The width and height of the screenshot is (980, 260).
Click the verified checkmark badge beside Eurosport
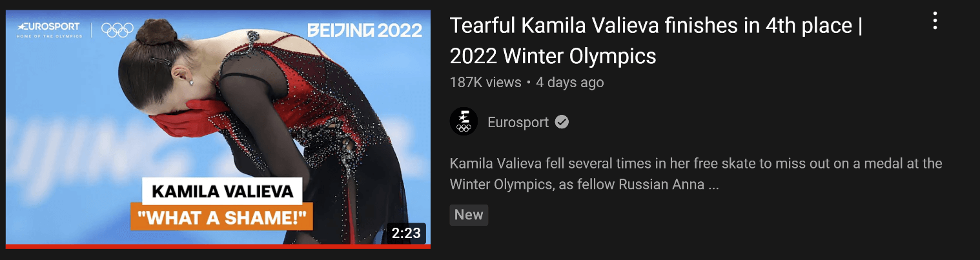562,122
